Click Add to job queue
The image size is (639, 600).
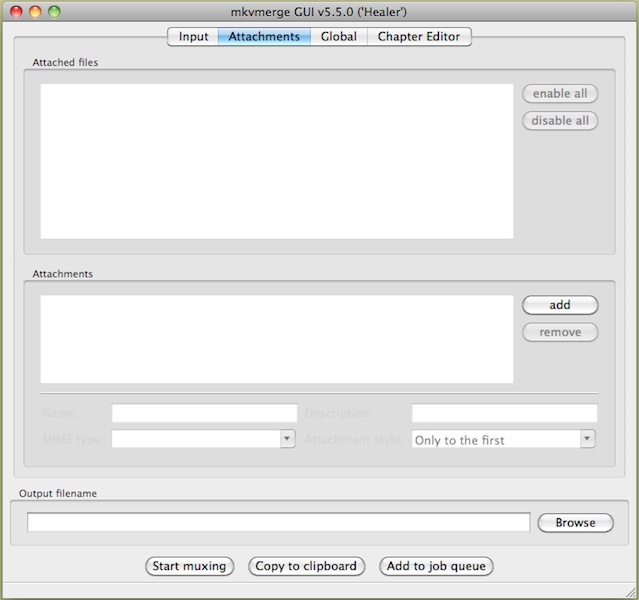tap(436, 566)
